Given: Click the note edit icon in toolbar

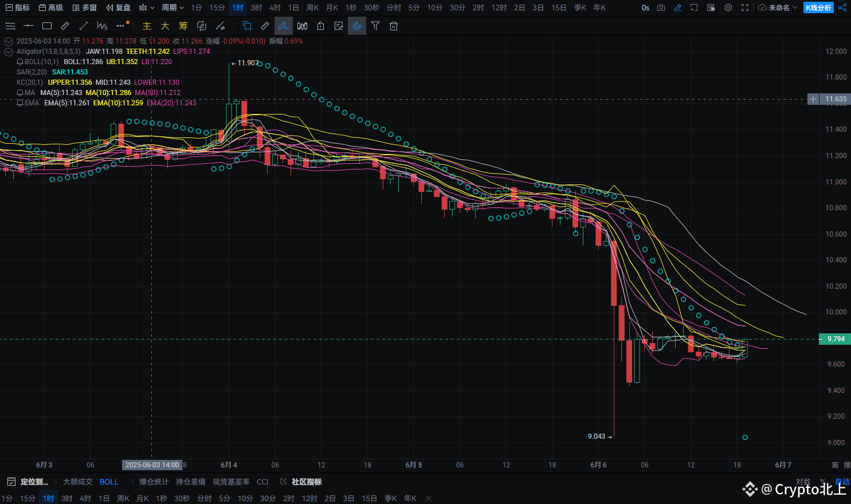Looking at the screenshot, I should [x=339, y=26].
